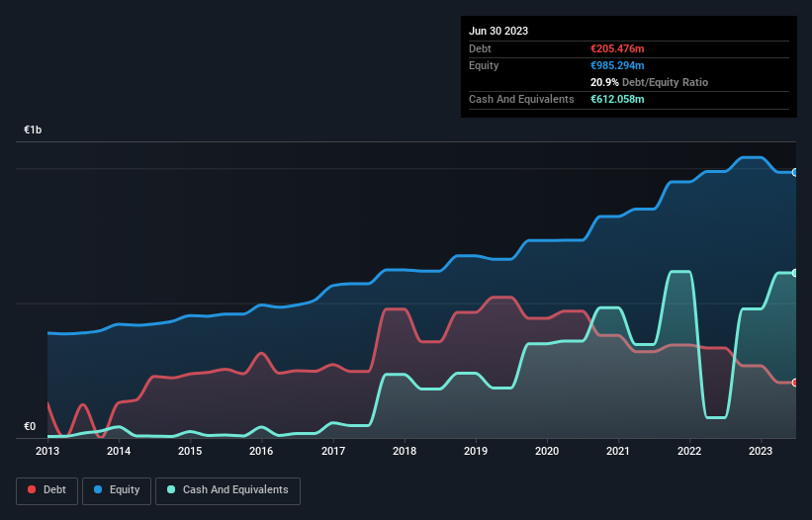Click the 2015 x-axis label

click(190, 451)
